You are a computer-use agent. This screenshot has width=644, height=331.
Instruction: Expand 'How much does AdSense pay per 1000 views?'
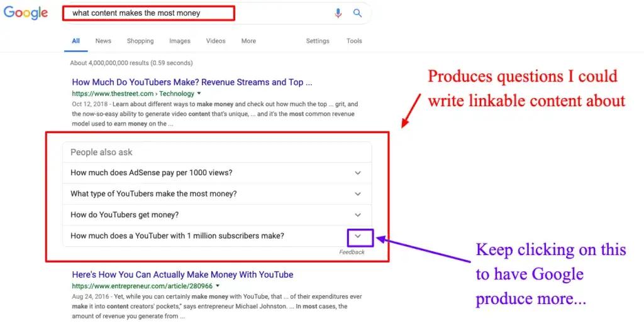pyautogui.click(x=217, y=173)
